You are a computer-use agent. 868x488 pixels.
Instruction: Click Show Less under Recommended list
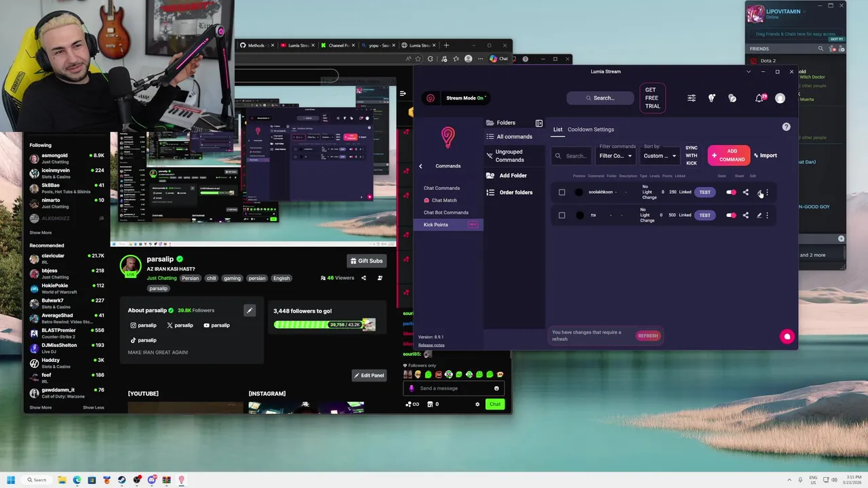[x=94, y=407]
